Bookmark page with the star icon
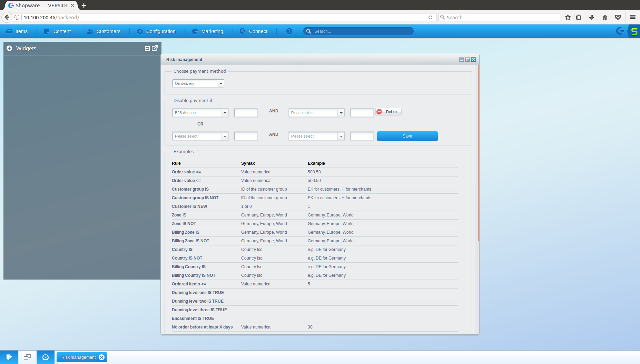Image resolution: width=640 pixels, height=364 pixels. coord(568,17)
